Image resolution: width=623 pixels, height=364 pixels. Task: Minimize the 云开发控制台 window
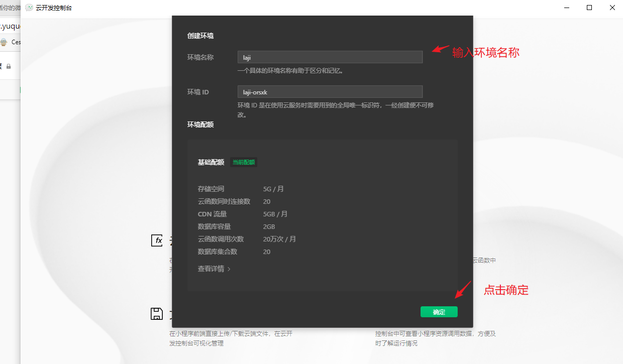(567, 8)
